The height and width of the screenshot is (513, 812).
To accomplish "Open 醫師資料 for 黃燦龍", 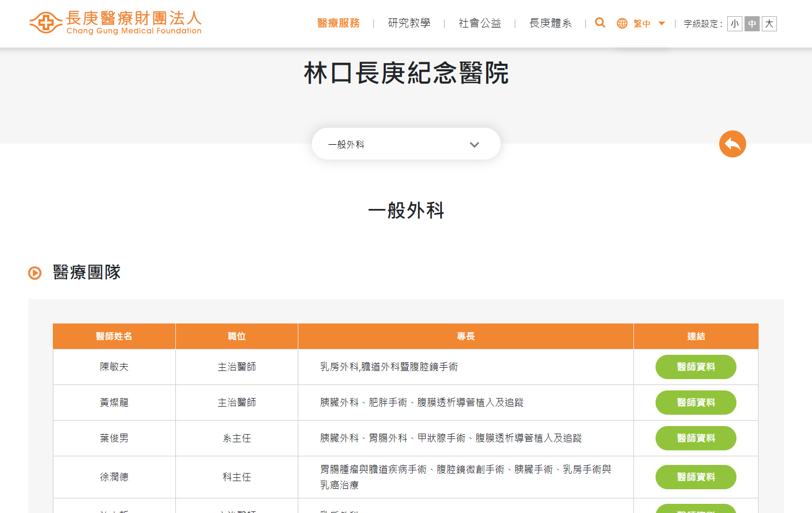I will tap(696, 403).
